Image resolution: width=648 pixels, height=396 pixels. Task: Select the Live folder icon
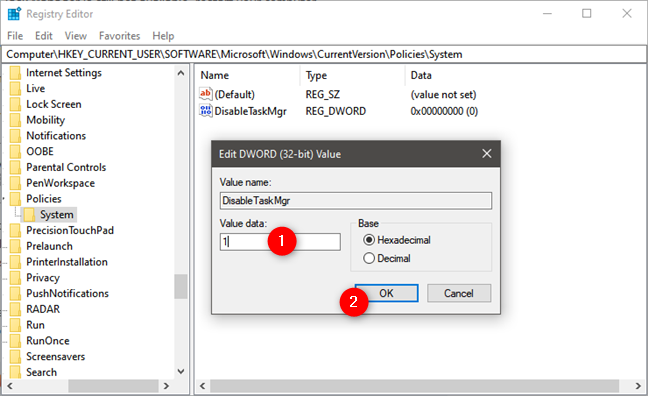[x=15, y=88]
